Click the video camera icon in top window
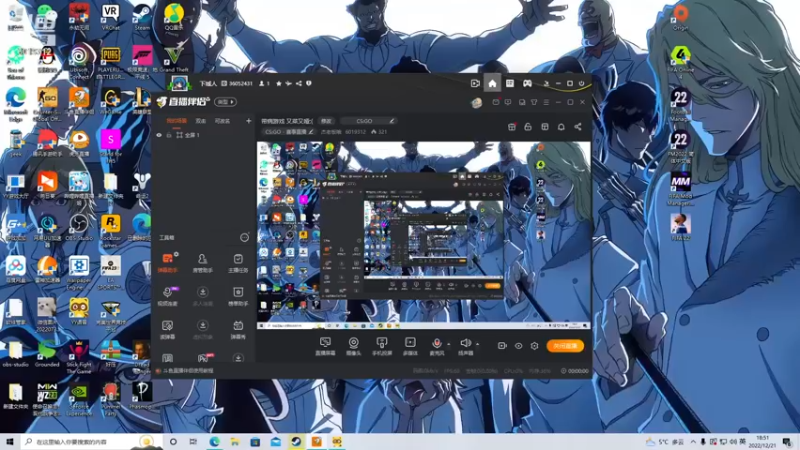Screen dimensions: 800x450 point(475,84)
